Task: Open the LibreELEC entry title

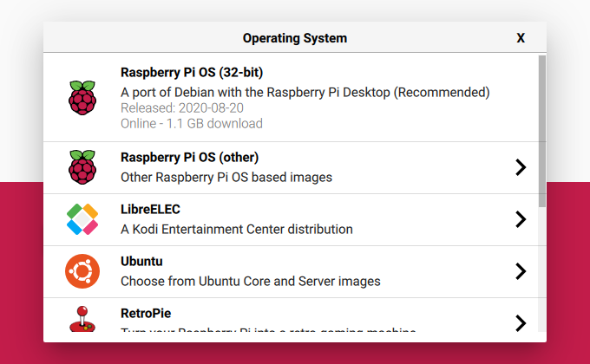Action: click(x=150, y=209)
